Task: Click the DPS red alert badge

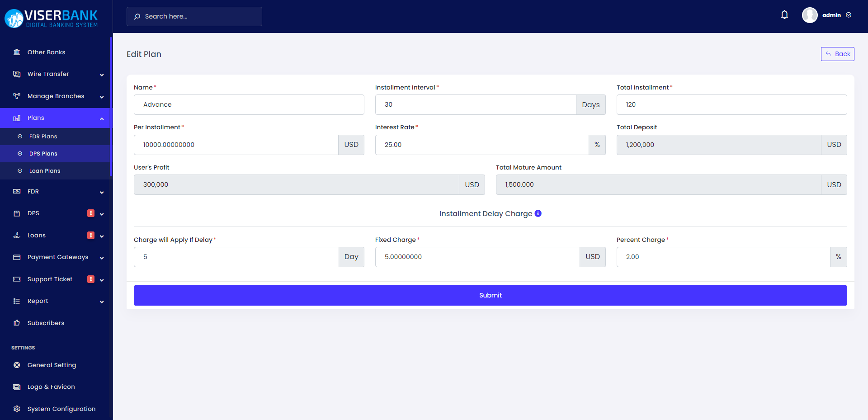Action: tap(91, 213)
